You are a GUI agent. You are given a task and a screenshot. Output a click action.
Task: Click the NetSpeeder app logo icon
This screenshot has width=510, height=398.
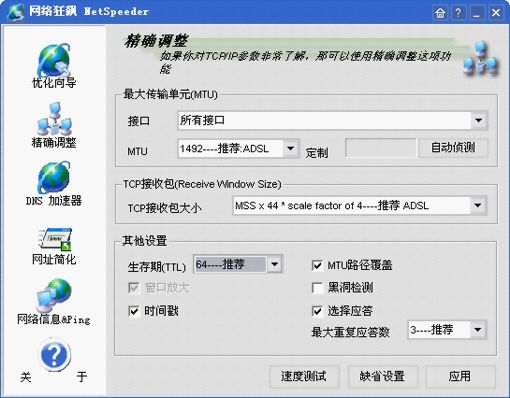click(16, 12)
